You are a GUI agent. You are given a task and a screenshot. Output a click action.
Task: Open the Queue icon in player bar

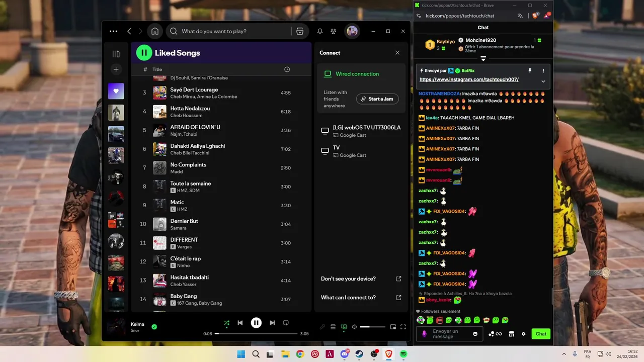[333, 327]
